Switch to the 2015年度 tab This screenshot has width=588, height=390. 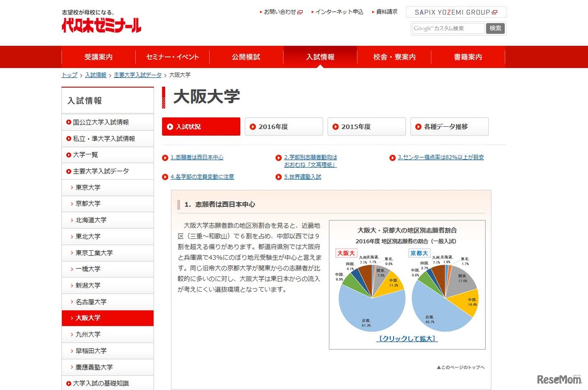tap(367, 126)
